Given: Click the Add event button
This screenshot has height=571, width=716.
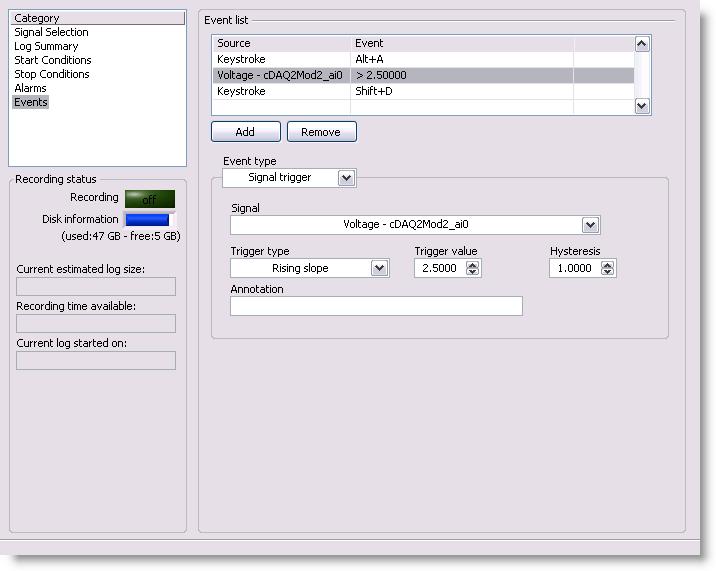Looking at the screenshot, I should click(x=245, y=132).
